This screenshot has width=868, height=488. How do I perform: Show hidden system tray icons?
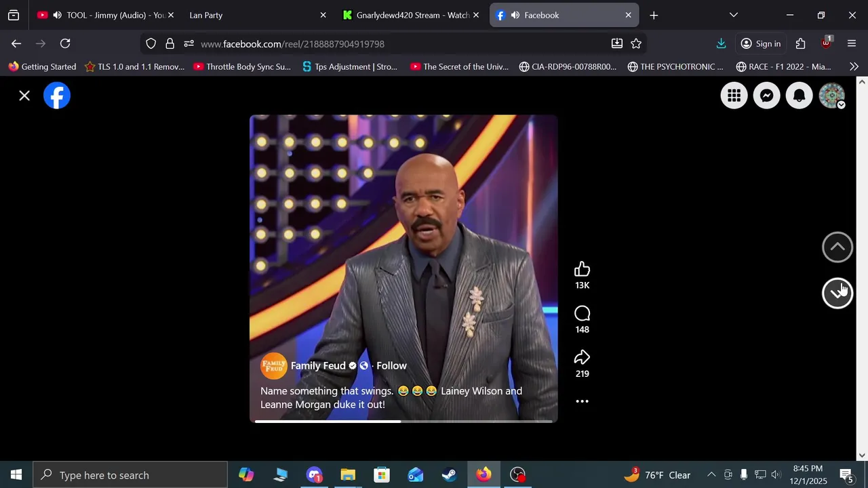tap(711, 475)
